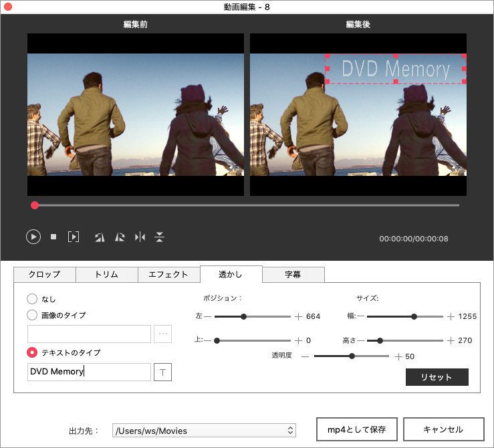Click the リセット button
The height and width of the screenshot is (448, 494).
click(437, 377)
